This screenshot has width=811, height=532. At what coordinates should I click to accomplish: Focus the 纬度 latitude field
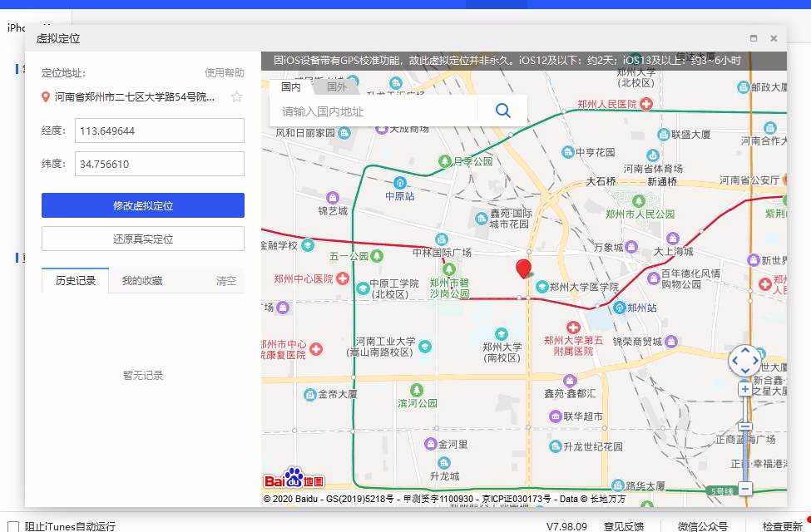[160, 164]
